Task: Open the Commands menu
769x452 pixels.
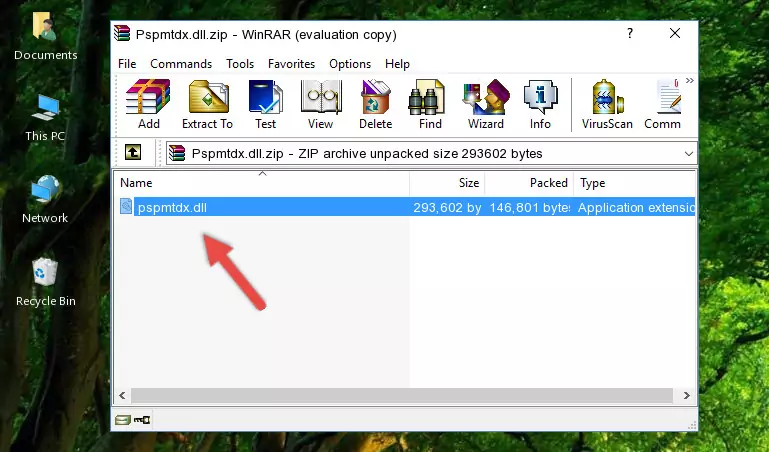Action: 181,64
